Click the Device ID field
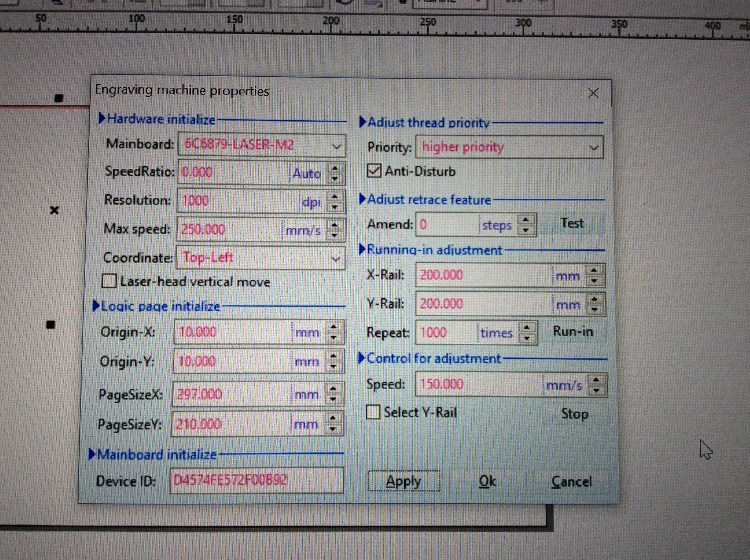 tap(257, 480)
